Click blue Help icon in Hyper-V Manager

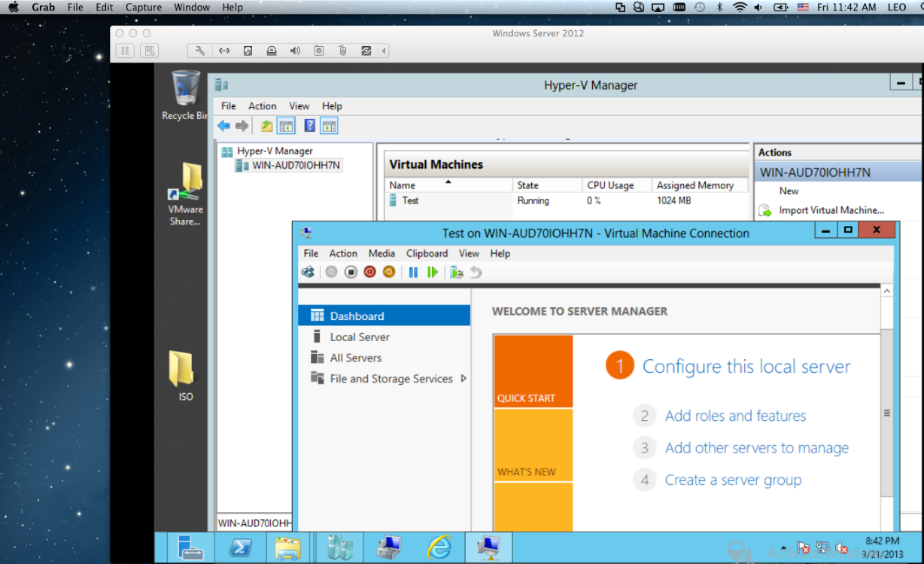[309, 126]
